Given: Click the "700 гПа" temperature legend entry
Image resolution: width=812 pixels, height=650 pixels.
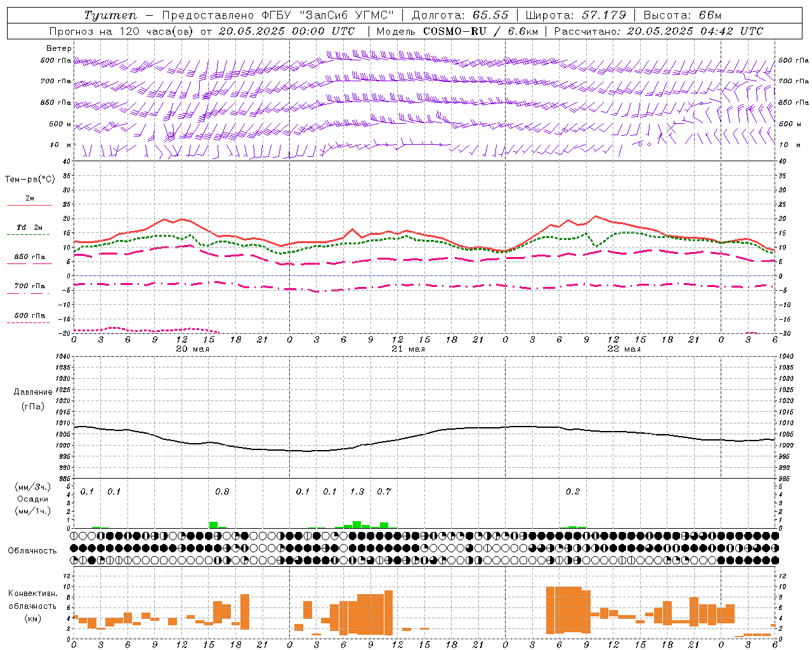Looking at the screenshot, I should coord(30,286).
